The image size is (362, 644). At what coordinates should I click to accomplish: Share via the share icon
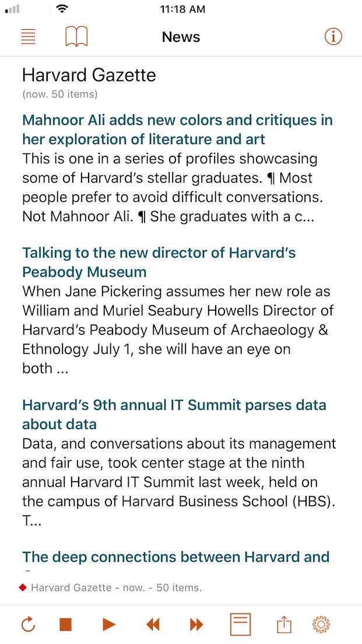click(x=284, y=625)
